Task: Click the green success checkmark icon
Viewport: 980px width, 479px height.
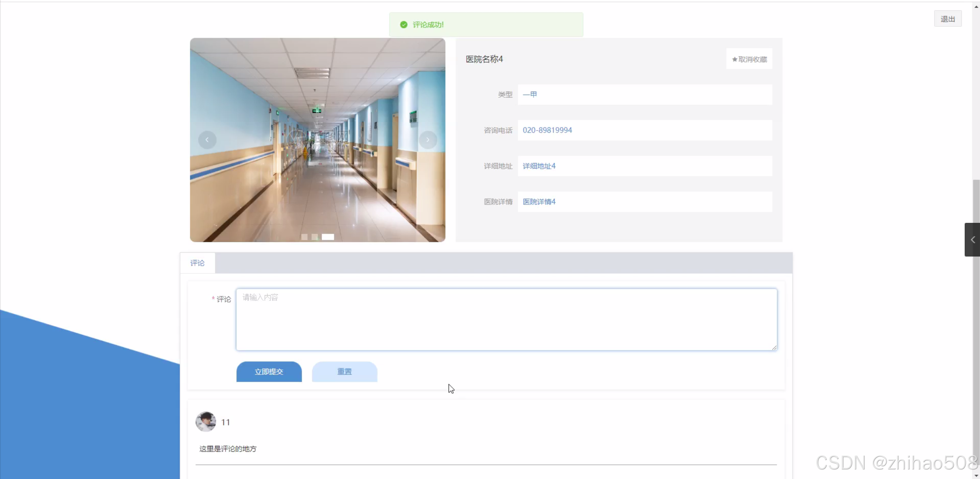Action: point(403,25)
